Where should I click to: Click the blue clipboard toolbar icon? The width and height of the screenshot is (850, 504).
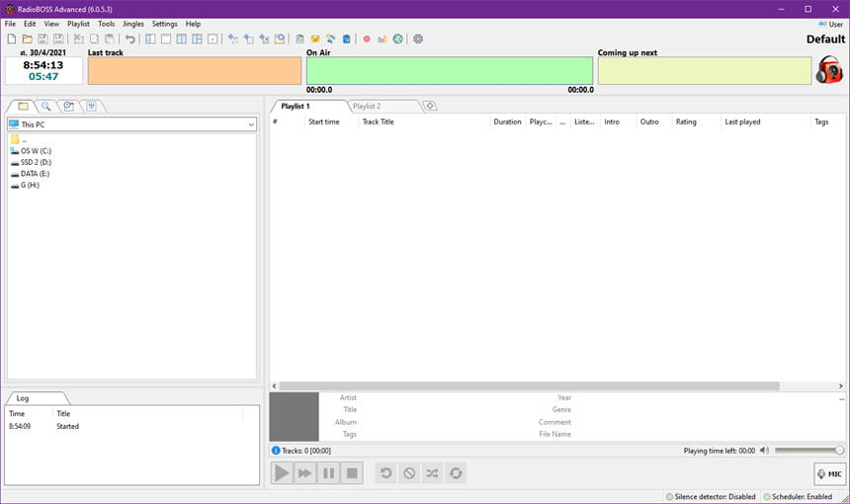346,39
